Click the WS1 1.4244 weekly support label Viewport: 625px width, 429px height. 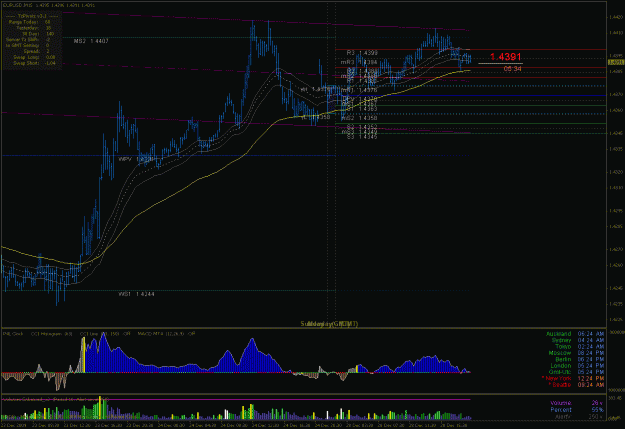(x=136, y=294)
